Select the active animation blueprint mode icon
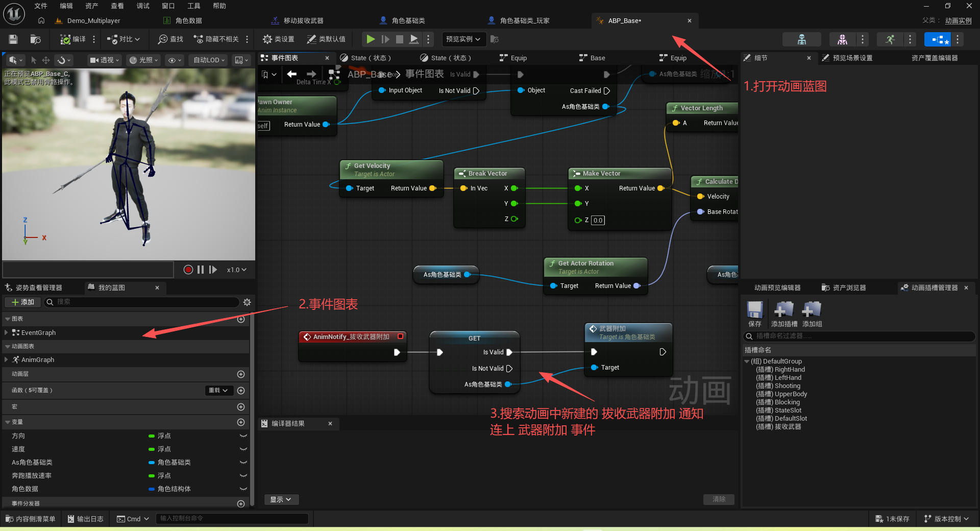The image size is (980, 531). click(x=938, y=39)
